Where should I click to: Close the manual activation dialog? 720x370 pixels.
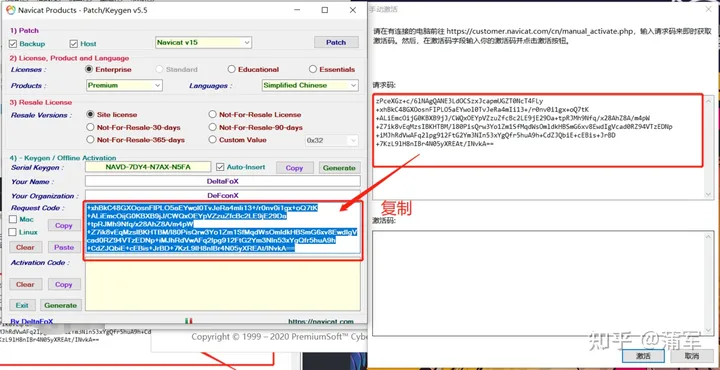coord(708,9)
